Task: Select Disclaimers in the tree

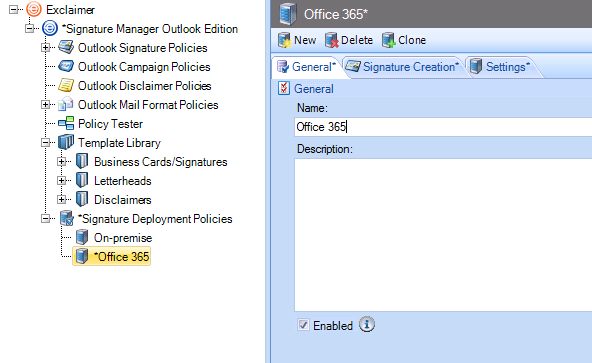Action: pyautogui.click(x=122, y=199)
